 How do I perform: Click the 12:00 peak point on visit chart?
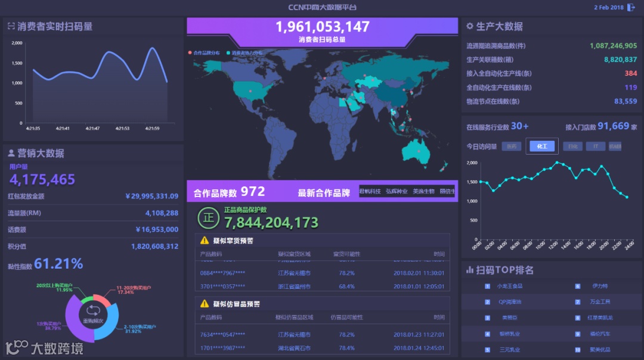click(558, 162)
